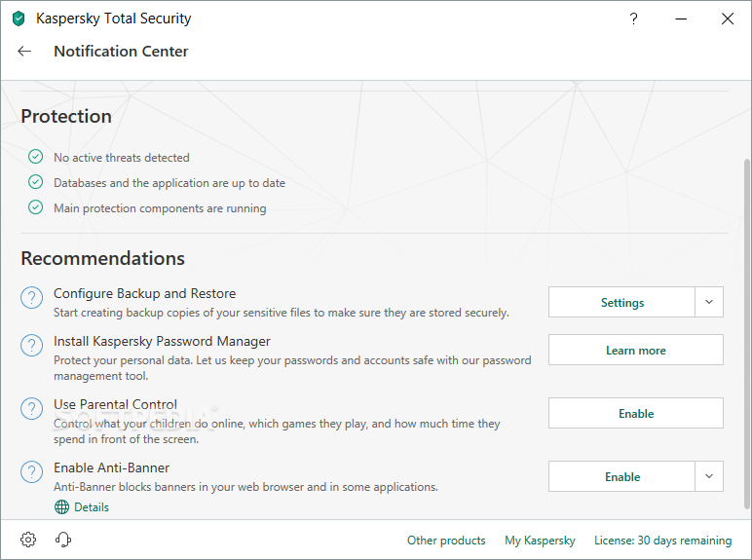This screenshot has height=560, width=752.
Task: Click the 'Configure Backup and Restore' title
Action: [x=145, y=293]
